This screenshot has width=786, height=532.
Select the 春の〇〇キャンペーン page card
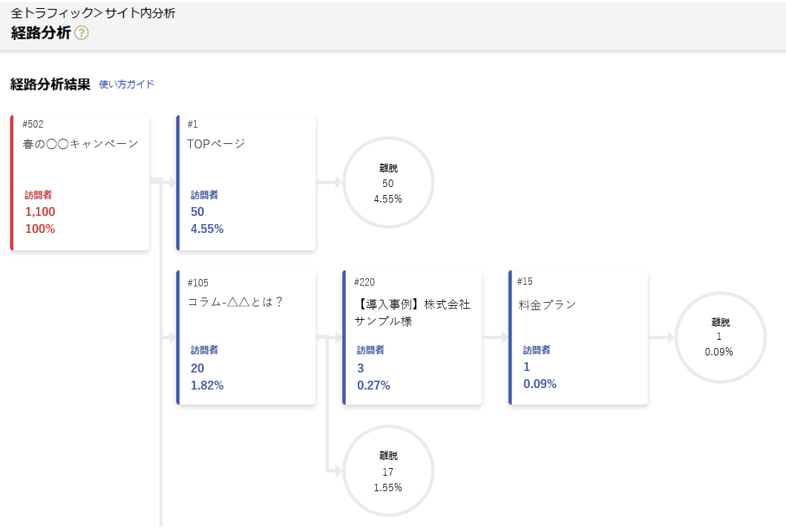click(80, 183)
